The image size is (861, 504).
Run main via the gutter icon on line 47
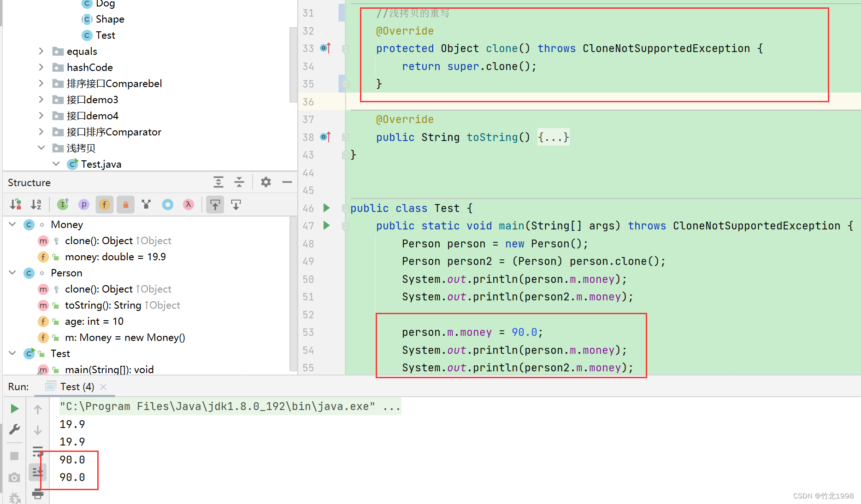pyautogui.click(x=327, y=226)
